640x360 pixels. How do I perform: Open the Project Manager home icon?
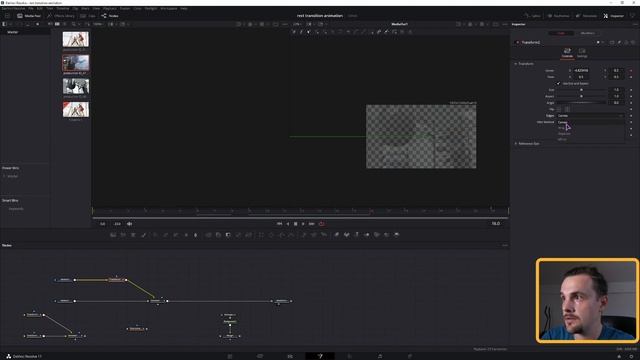(x=619, y=356)
